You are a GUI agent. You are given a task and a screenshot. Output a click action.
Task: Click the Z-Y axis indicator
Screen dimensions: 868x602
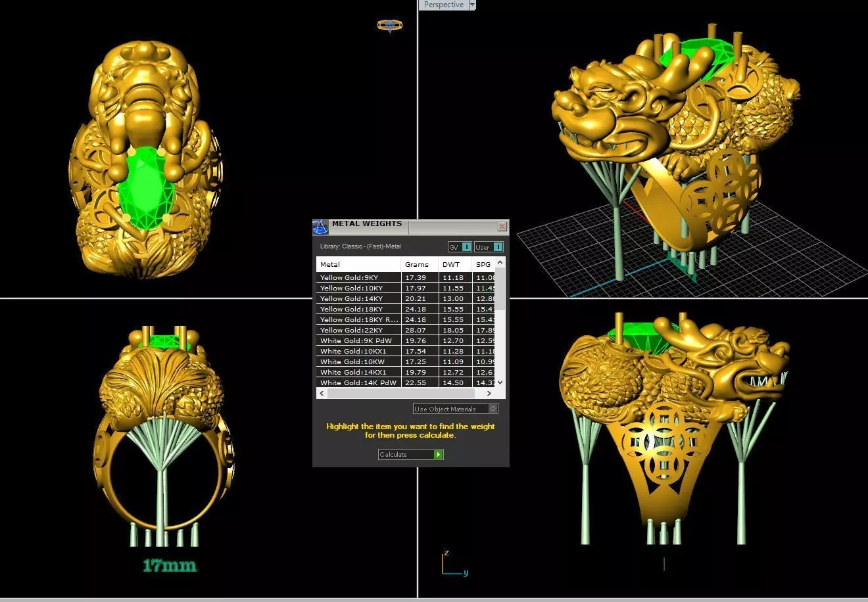coord(454,564)
